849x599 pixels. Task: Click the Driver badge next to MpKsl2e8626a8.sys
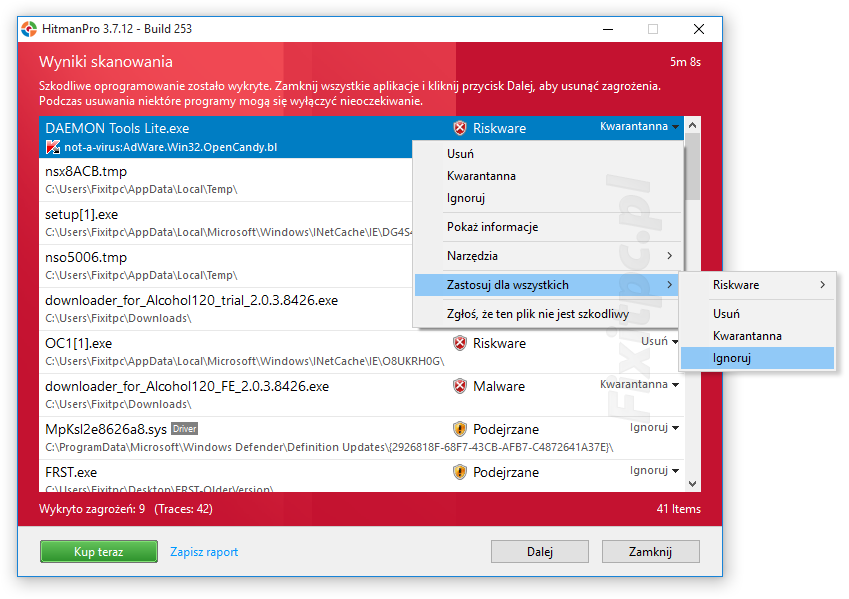click(185, 429)
